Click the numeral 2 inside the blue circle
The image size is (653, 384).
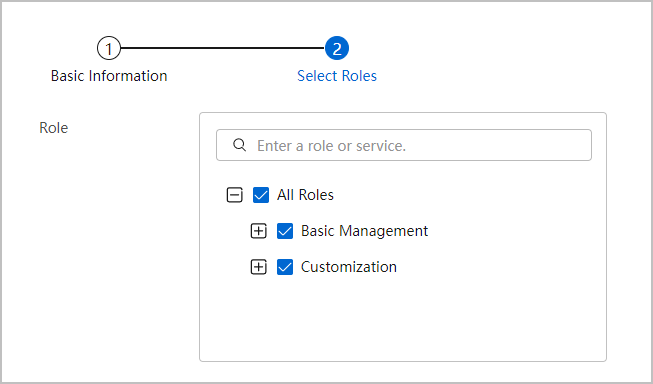coord(336,49)
